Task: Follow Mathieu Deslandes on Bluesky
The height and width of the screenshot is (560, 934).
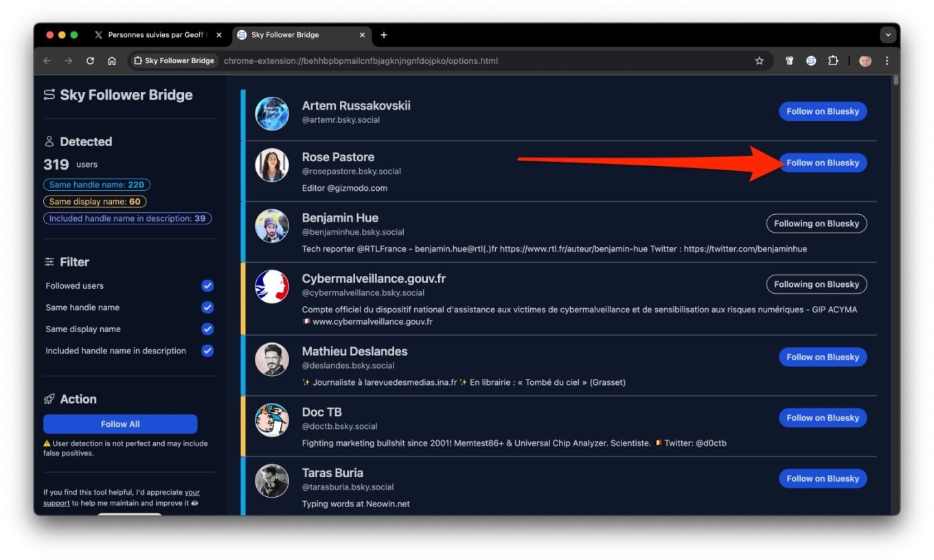Action: coord(823,357)
